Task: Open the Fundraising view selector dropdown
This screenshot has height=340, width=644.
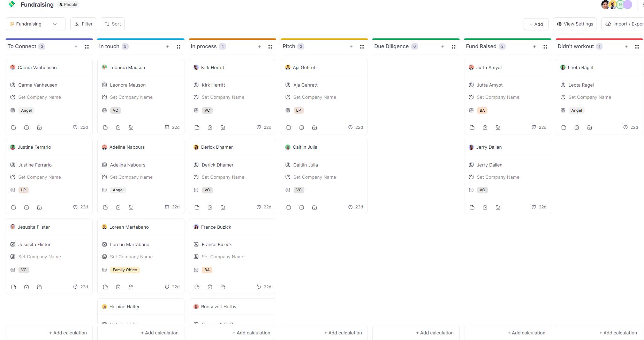Action: (36, 24)
